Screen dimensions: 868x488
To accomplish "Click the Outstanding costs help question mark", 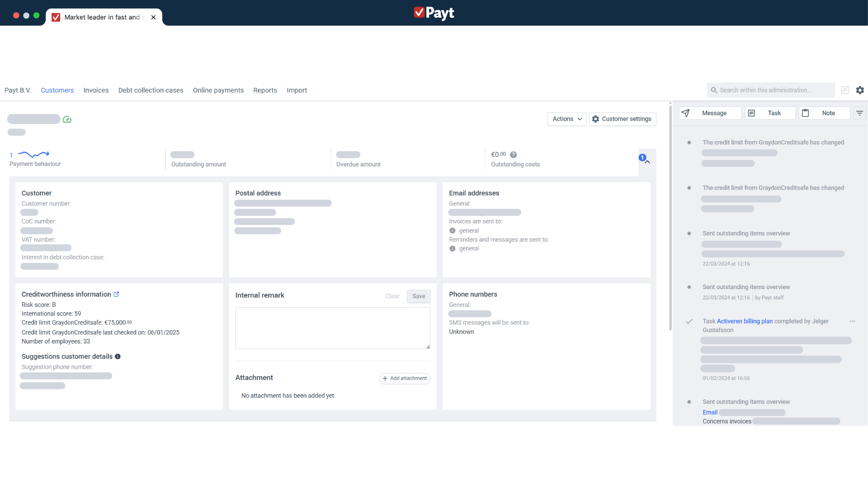I will coord(513,155).
